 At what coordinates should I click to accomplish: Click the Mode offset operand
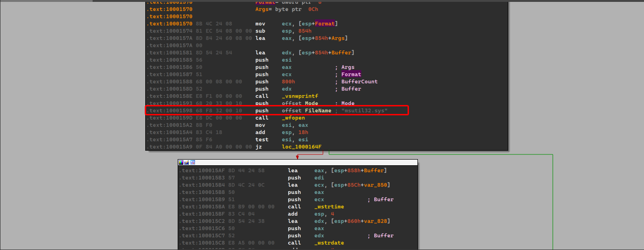coord(312,103)
